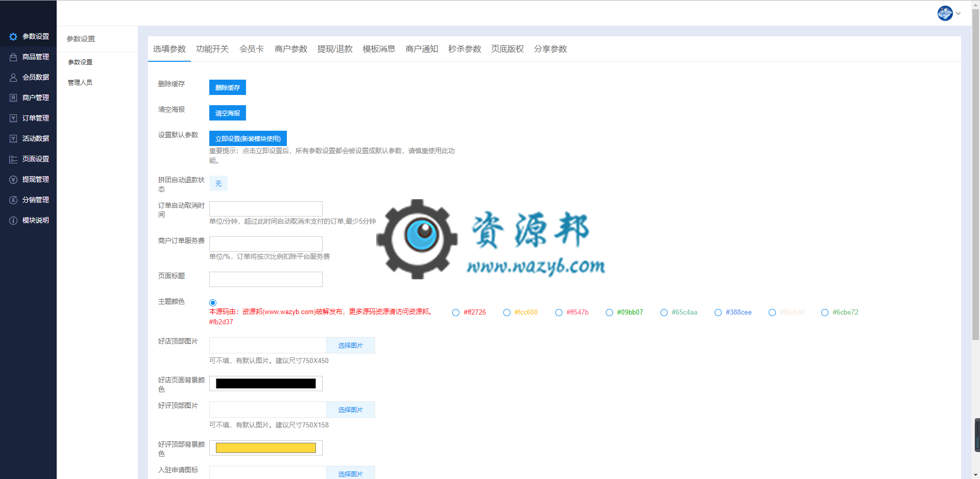Click the 活动数据 sidebar icon
Viewport: 980px width, 479px height.
tap(13, 139)
